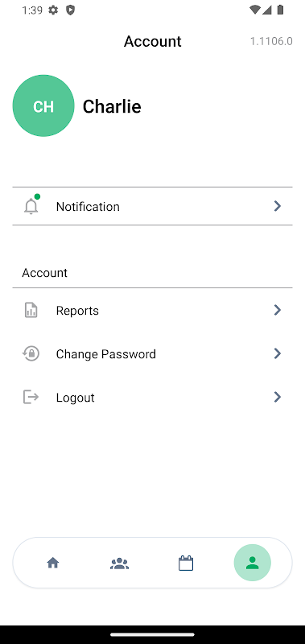Tap the Reports chart document icon

pyautogui.click(x=31, y=310)
